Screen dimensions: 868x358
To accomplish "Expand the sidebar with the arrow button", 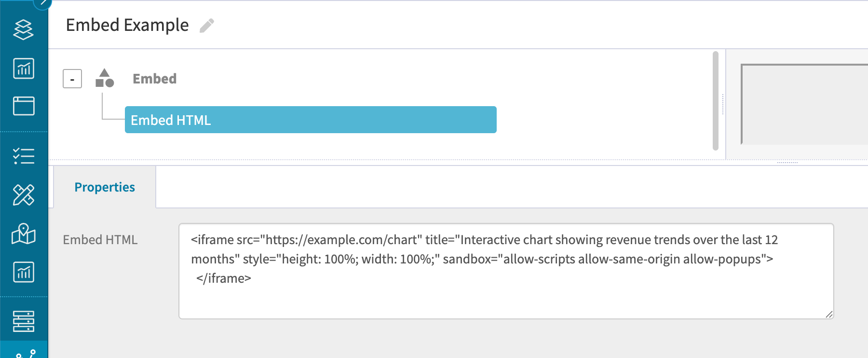I will click(x=42, y=2).
